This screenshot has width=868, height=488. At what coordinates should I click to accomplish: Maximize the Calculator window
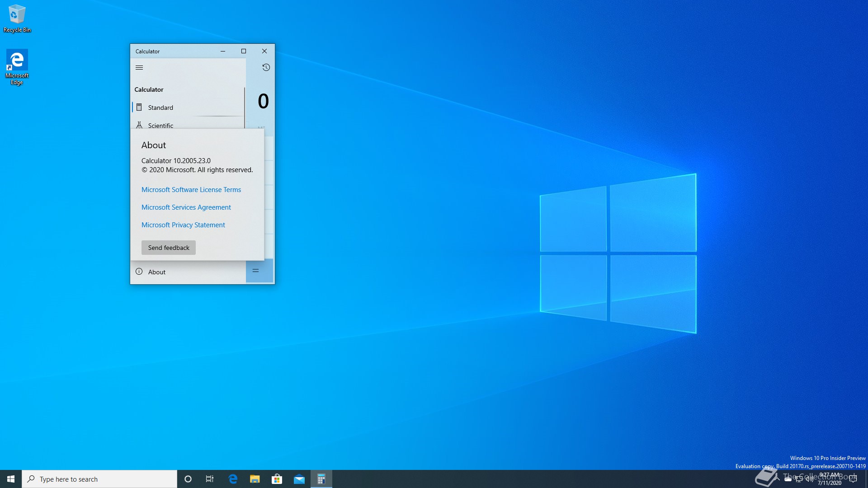pos(244,51)
